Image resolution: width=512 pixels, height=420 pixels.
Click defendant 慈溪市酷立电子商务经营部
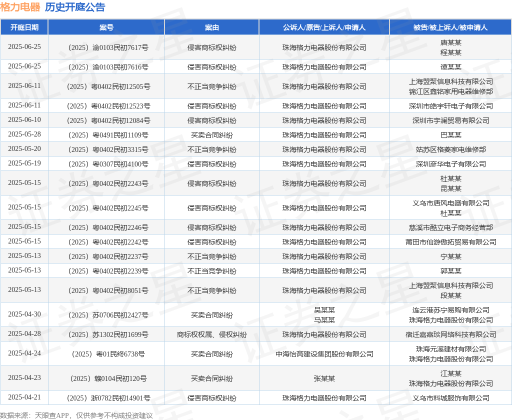click(x=450, y=227)
